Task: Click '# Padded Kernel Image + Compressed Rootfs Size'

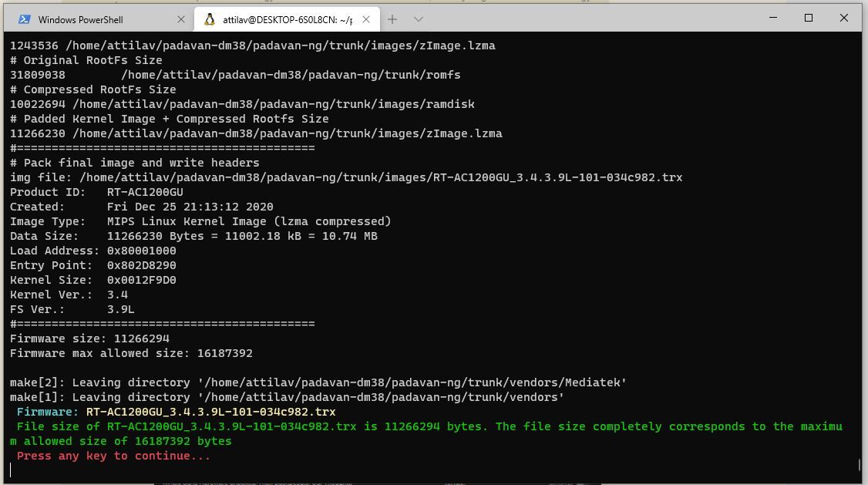Action: [x=170, y=119]
